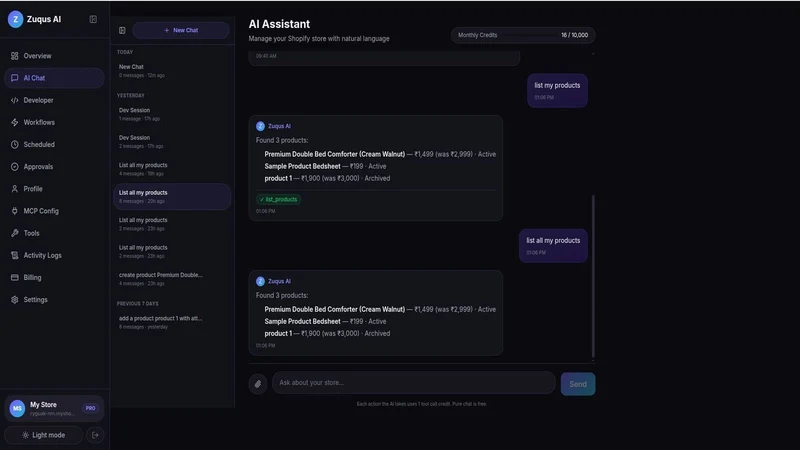
Task: Toggle the chat list panel icon
Action: [x=122, y=31]
